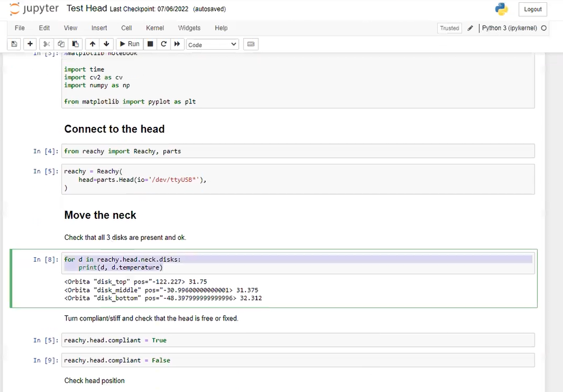Click the Logout button

click(x=533, y=10)
